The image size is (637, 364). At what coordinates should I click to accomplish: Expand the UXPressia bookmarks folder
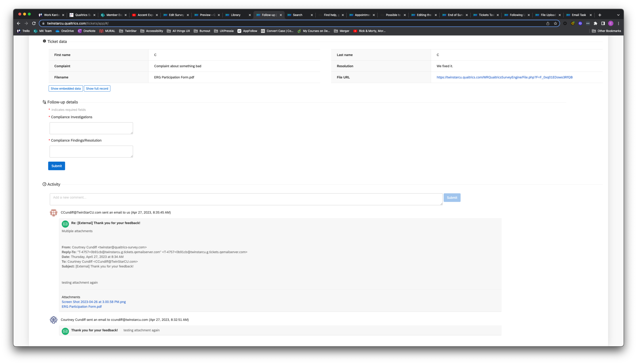(223, 31)
